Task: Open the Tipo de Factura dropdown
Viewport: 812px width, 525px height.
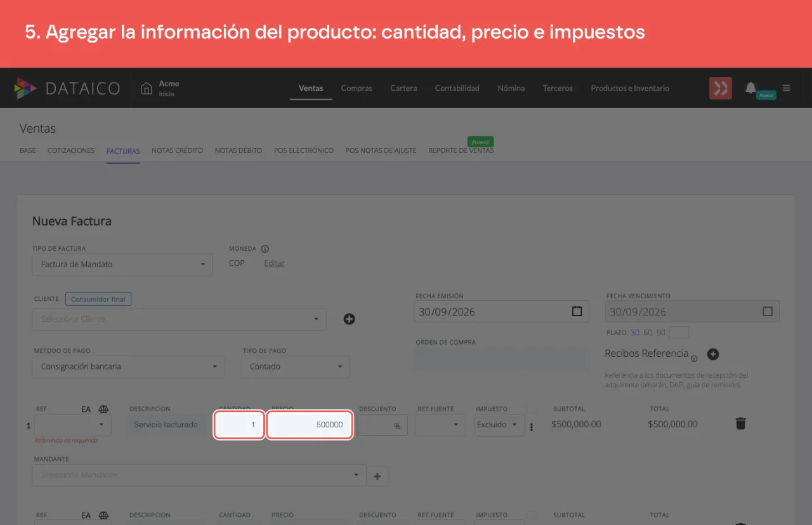Action: pos(122,264)
